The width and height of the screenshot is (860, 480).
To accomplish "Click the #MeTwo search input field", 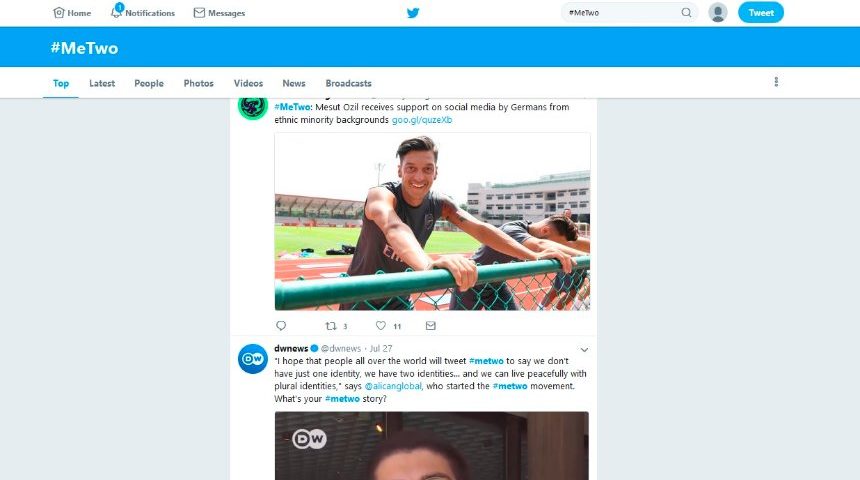I will point(620,13).
